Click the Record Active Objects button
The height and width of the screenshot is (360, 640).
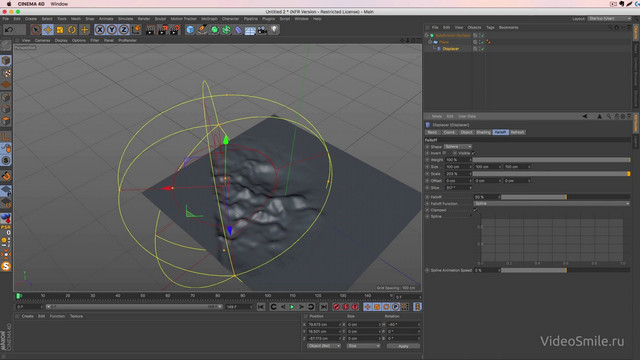point(336,307)
